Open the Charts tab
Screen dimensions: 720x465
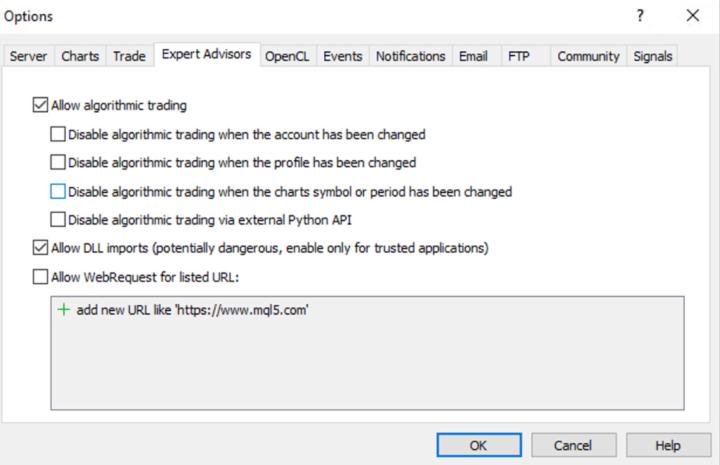[x=80, y=57]
